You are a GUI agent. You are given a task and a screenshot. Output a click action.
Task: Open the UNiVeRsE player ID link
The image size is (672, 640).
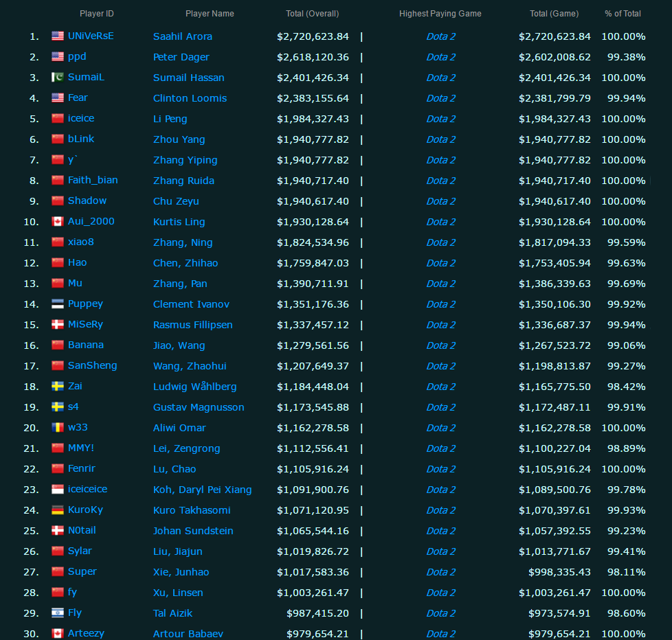[91, 36]
